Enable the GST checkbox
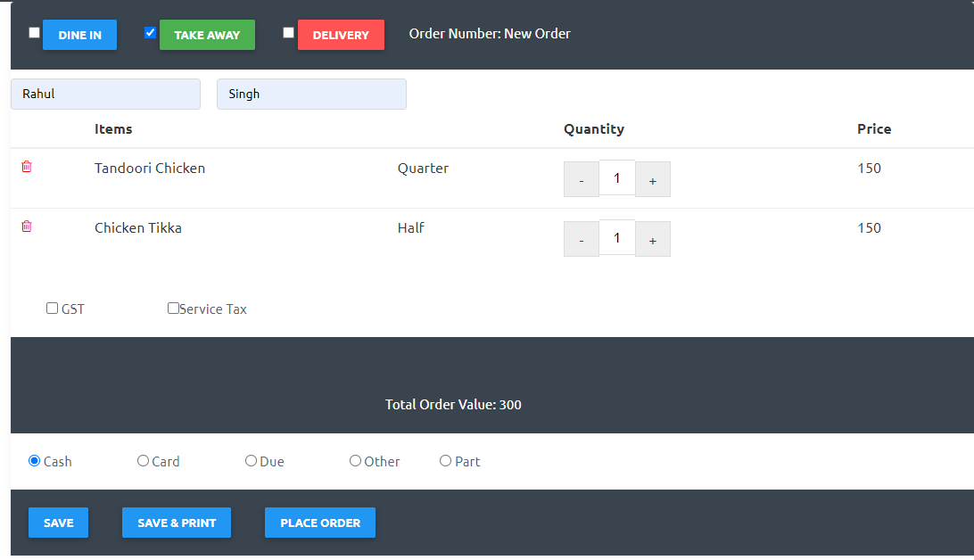Viewport: 974px width, 560px height. 53,309
